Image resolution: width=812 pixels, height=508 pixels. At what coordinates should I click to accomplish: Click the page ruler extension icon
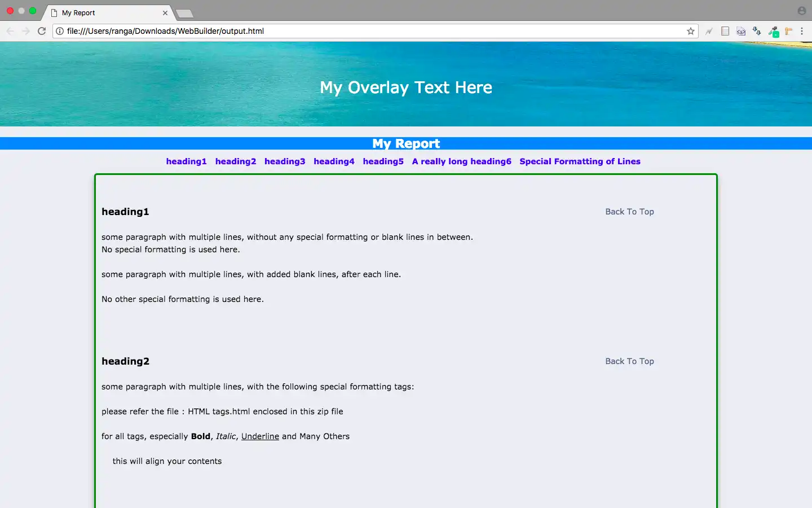(x=788, y=31)
